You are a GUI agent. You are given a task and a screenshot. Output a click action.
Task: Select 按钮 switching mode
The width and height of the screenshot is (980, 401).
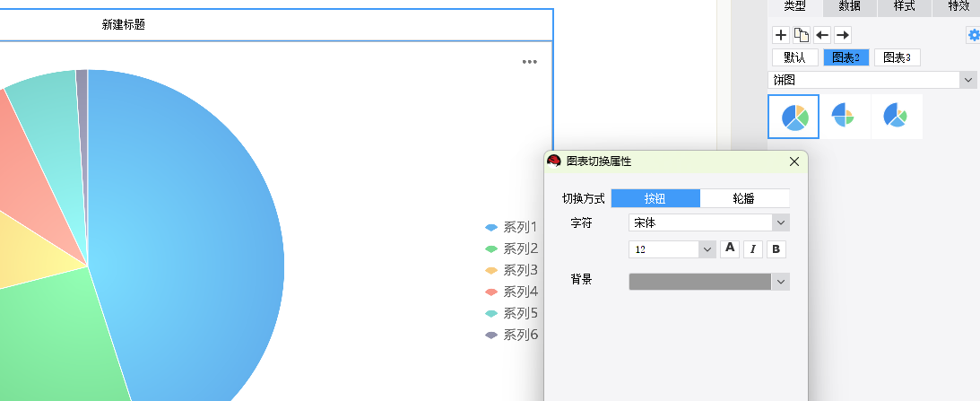click(655, 198)
